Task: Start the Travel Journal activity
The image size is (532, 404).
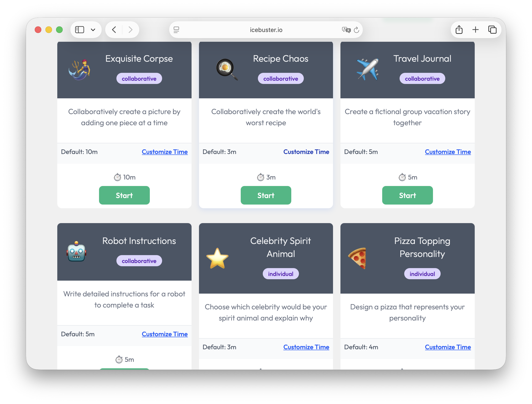Action: click(407, 195)
